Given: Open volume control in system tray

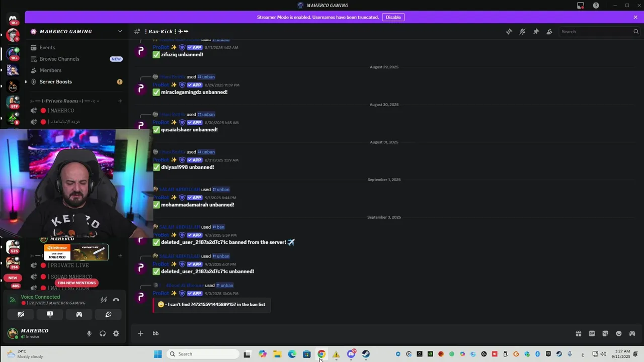Looking at the screenshot, I should 603,354.
